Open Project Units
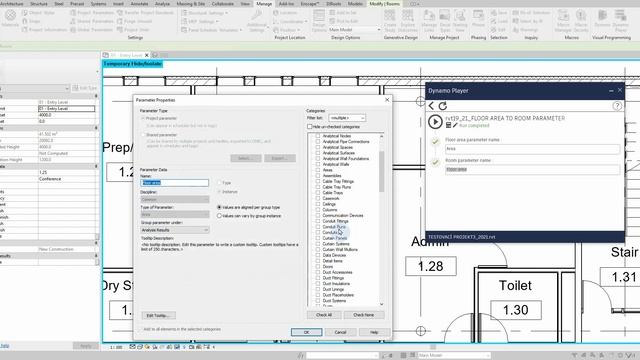Image resolution: width=640 pixels, height=360 pixels. (133, 30)
